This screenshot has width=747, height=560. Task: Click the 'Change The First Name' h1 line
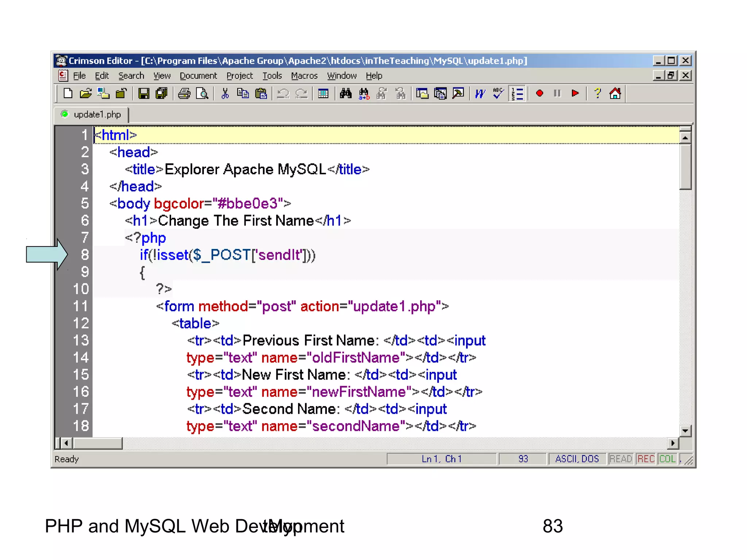tap(238, 221)
